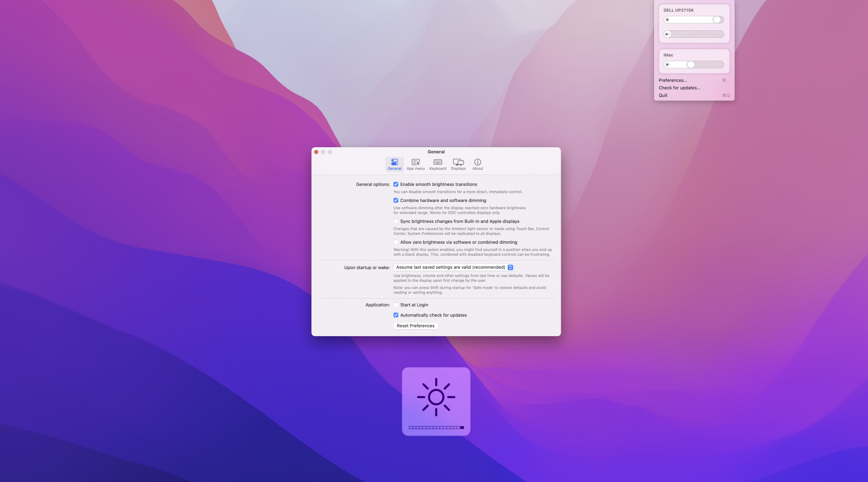Open the Displays preferences tab

pos(458,164)
